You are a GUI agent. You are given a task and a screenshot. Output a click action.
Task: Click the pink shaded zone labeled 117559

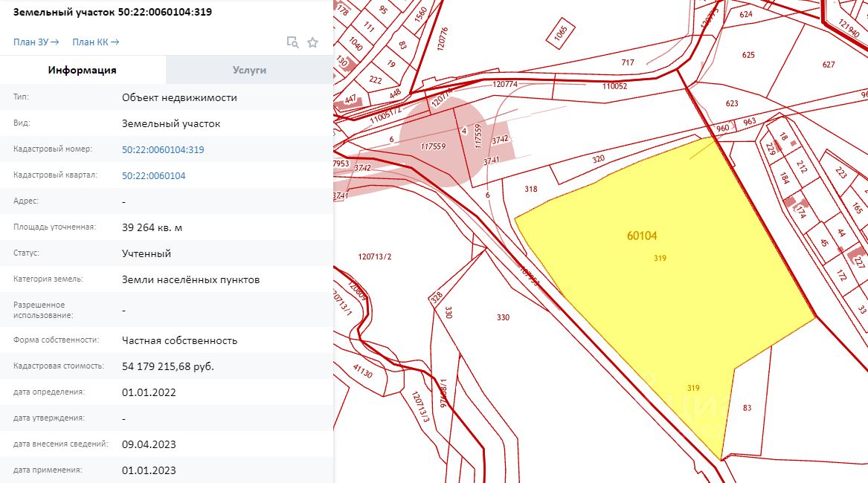click(x=432, y=146)
